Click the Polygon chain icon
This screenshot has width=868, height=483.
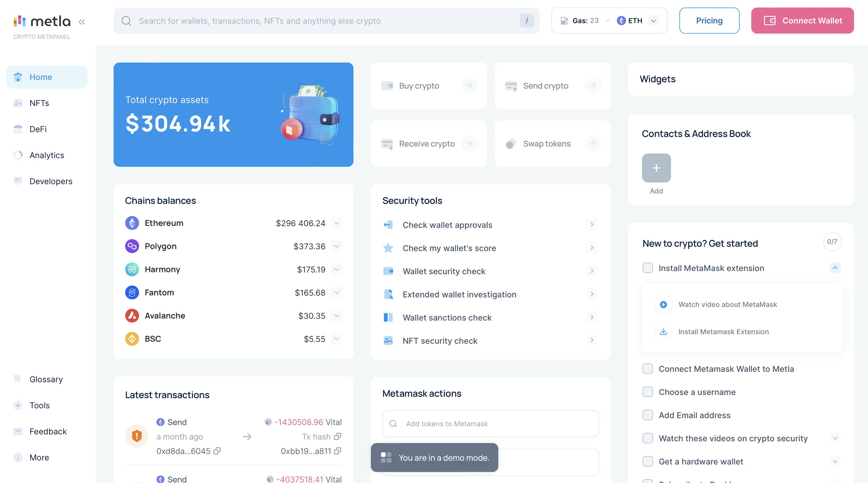132,246
